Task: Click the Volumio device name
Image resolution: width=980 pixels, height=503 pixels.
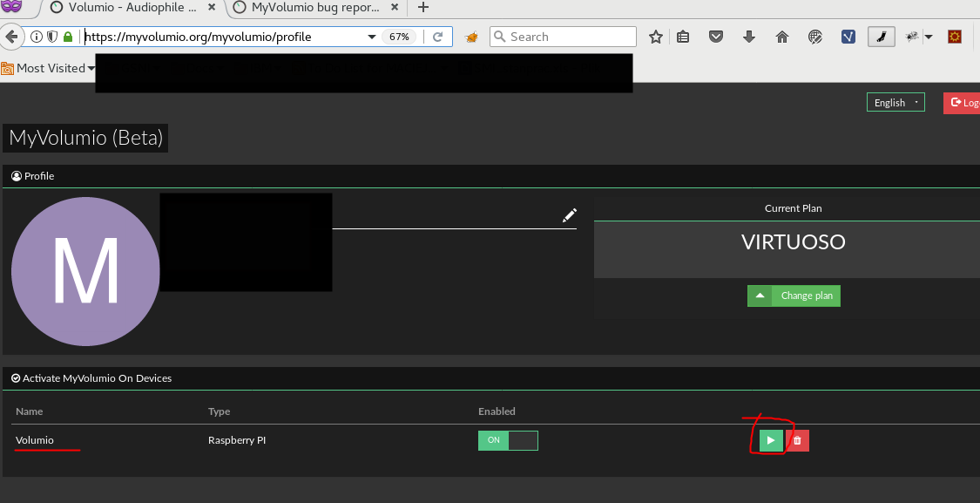Action: click(x=34, y=440)
